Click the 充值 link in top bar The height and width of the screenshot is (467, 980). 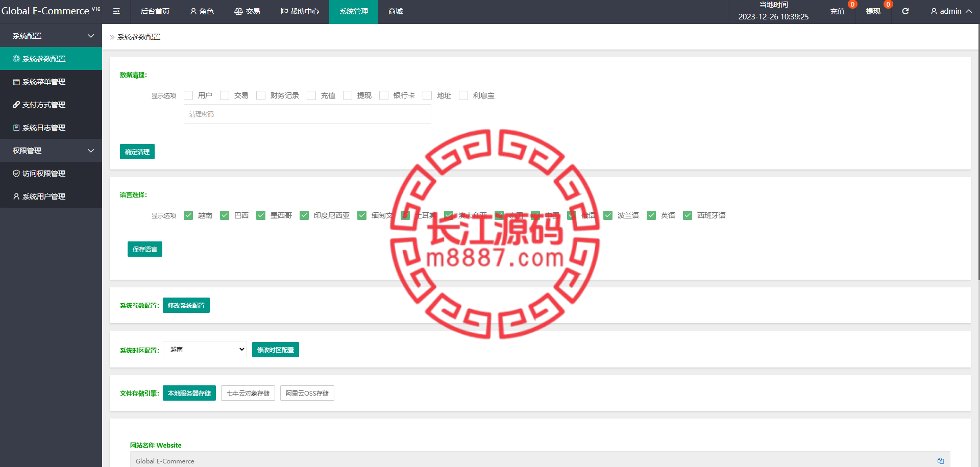[837, 11]
